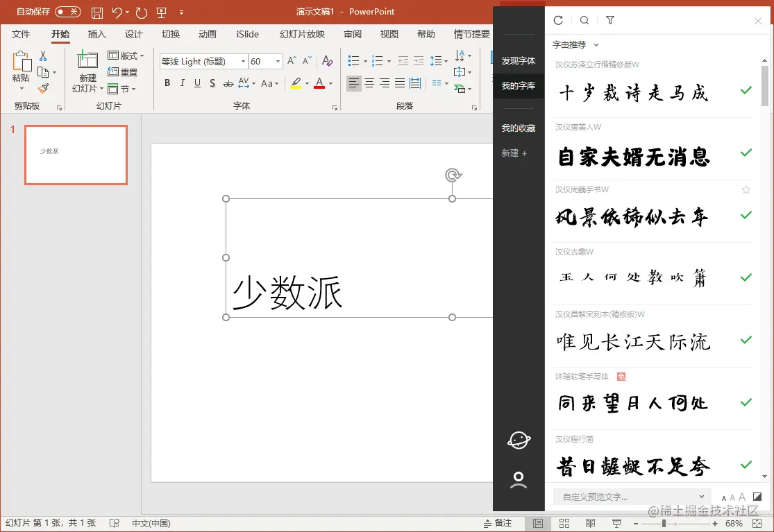This screenshot has height=532, width=774.
Task: Open the 自定义预览文字 dropdown
Action: 701,497
